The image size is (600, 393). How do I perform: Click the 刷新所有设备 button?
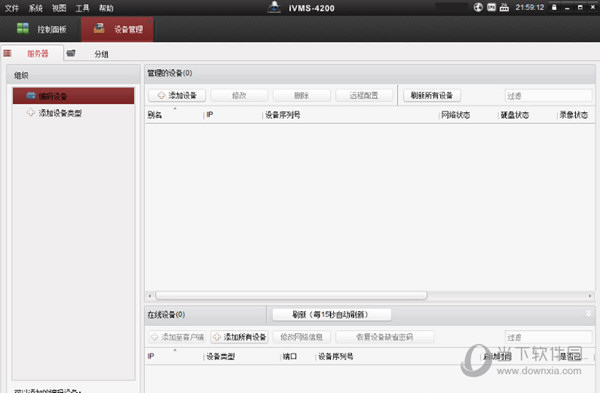coord(432,95)
